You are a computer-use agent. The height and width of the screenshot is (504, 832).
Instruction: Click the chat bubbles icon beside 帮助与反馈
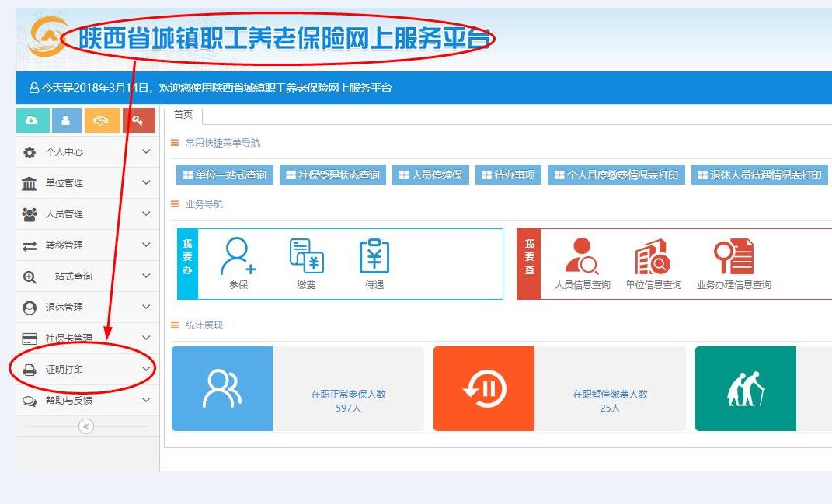30,401
